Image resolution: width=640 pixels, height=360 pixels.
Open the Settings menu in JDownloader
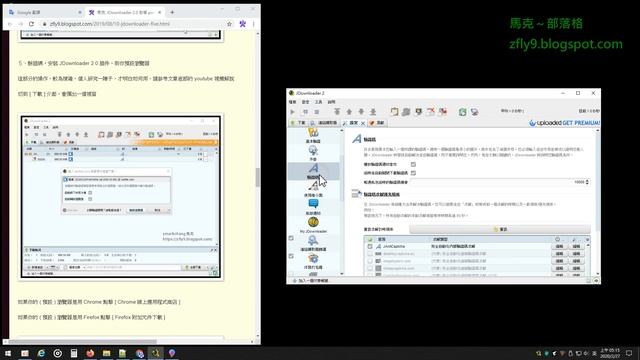[305, 102]
